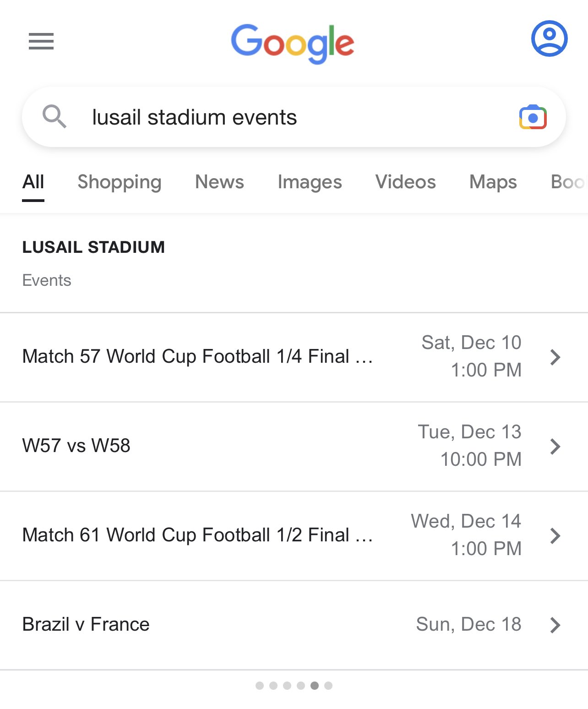
Task: Expand the Match 57 event chevron
Action: point(555,357)
